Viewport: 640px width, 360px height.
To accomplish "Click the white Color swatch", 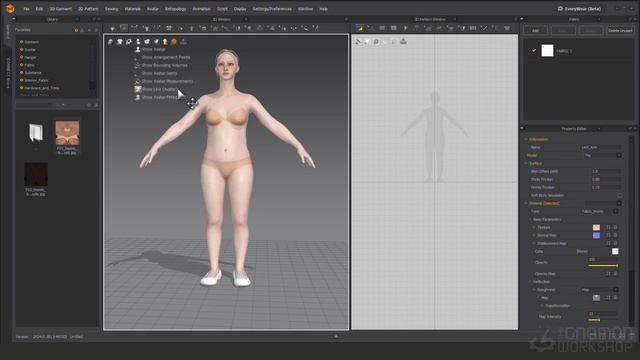I will pos(615,251).
